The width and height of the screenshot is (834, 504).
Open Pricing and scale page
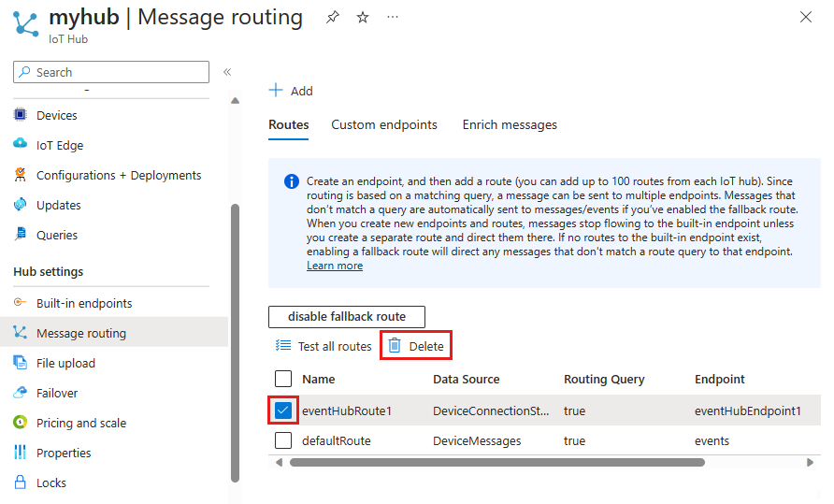[80, 423]
